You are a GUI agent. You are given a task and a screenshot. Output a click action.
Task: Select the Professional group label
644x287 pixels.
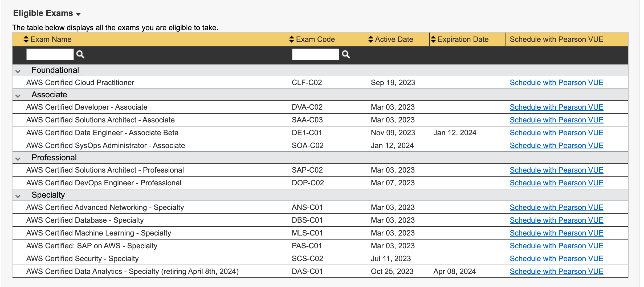[x=54, y=157]
